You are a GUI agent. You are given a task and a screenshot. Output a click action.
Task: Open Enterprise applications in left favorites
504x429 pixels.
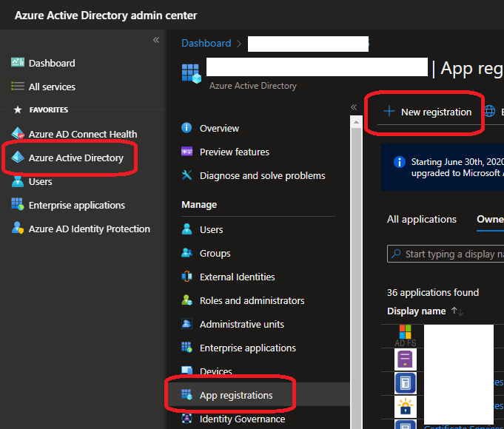76,205
